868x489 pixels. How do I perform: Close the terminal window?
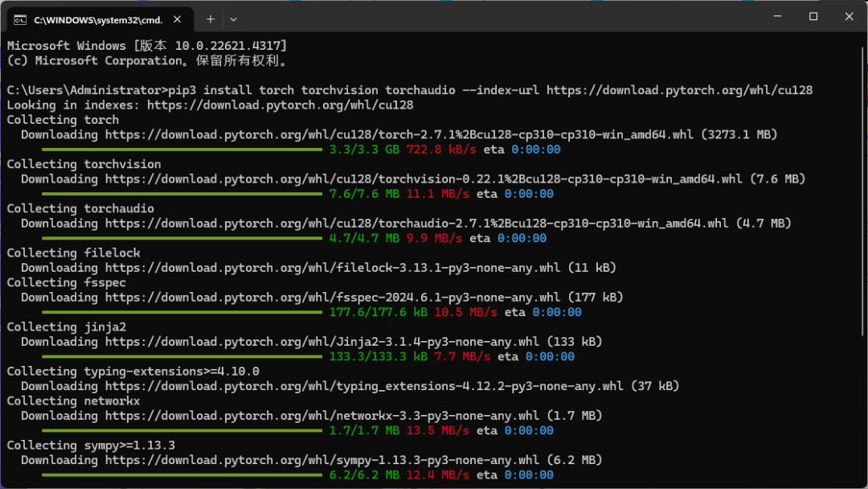[x=849, y=16]
